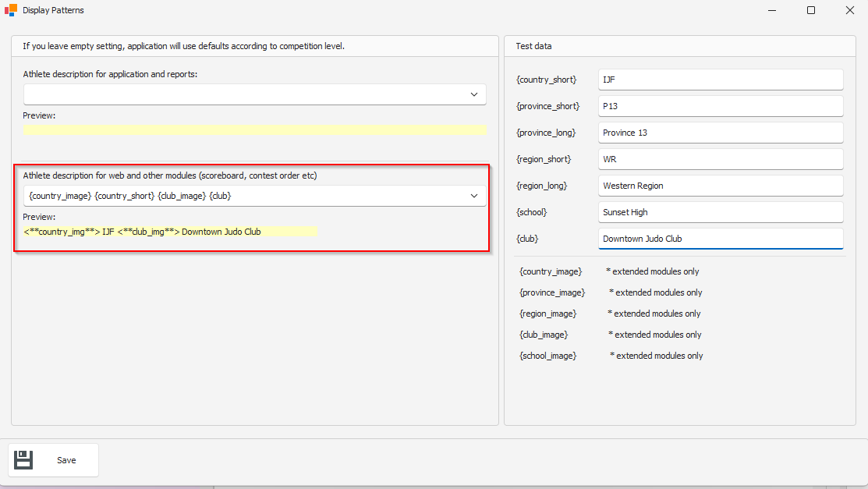Click the {club_image} placeholder label
Screen dimensions: 868x489
[544, 335]
